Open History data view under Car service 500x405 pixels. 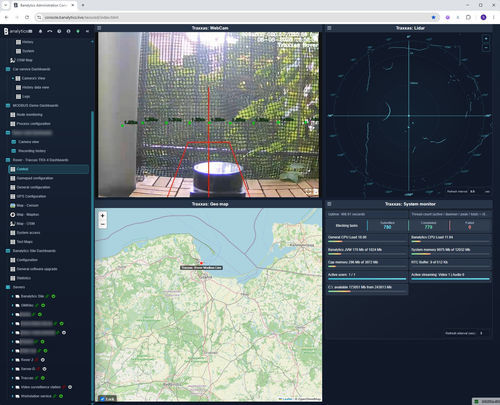(x=36, y=87)
